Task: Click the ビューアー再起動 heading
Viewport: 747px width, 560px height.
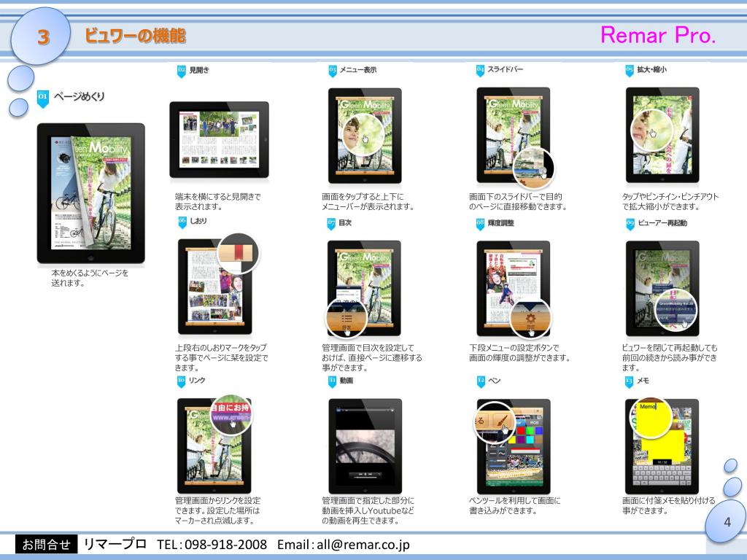Action: (662, 223)
